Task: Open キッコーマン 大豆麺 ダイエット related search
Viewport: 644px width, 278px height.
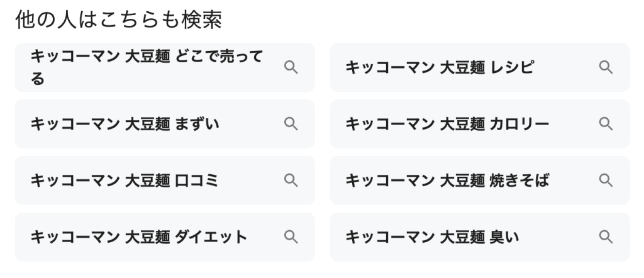Action: [x=138, y=237]
